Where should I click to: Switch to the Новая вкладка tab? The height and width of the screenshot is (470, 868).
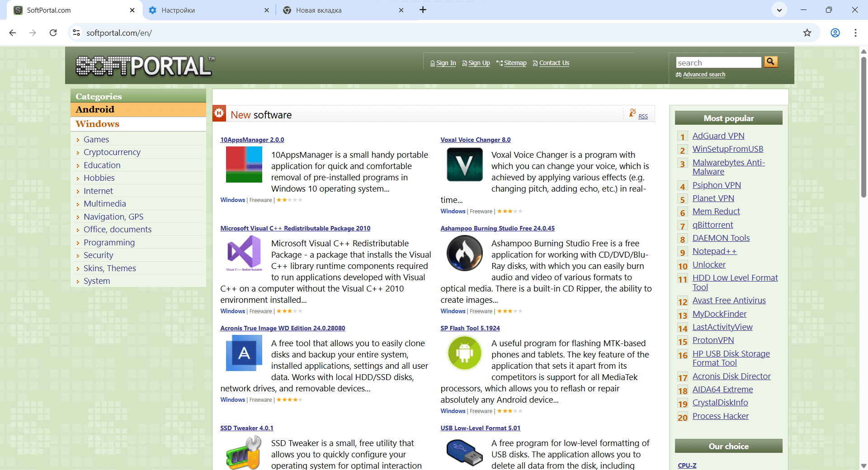coord(344,10)
